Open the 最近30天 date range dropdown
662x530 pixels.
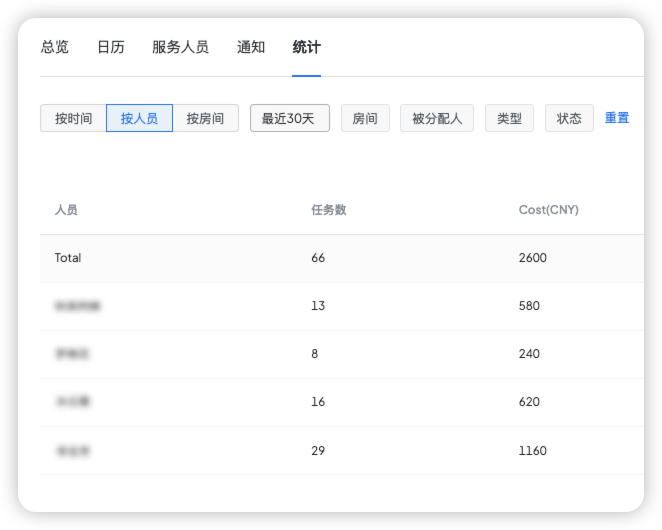click(289, 118)
